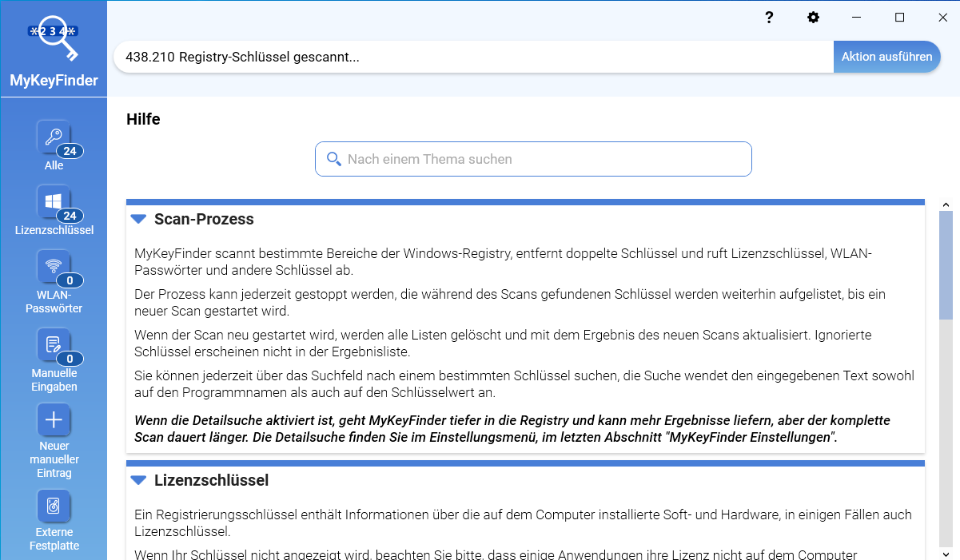Click the MyKeyFinder logo icon
Viewport: 960px width, 560px height.
tap(54, 38)
